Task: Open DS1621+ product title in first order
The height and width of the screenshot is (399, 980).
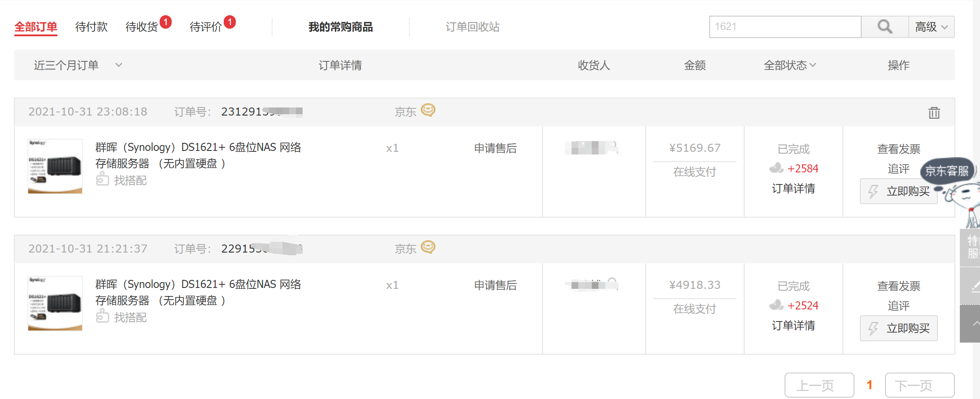Action: coord(198,155)
